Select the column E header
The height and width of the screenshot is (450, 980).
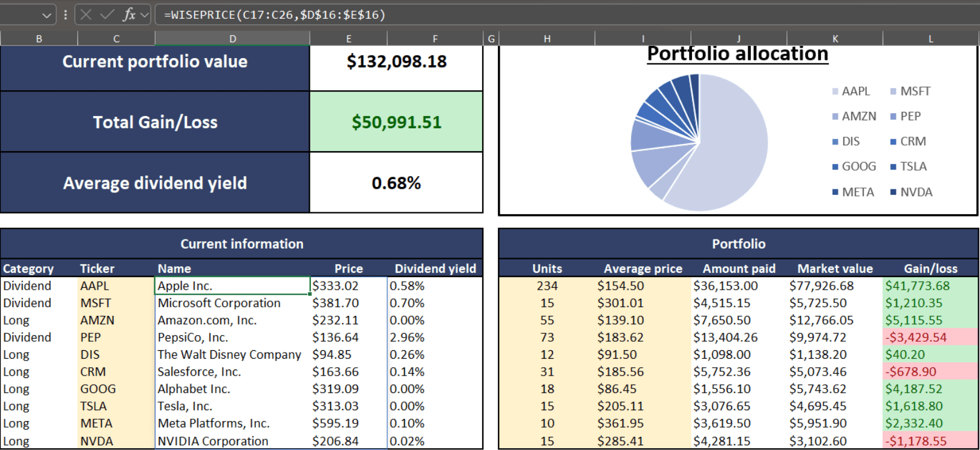point(348,39)
